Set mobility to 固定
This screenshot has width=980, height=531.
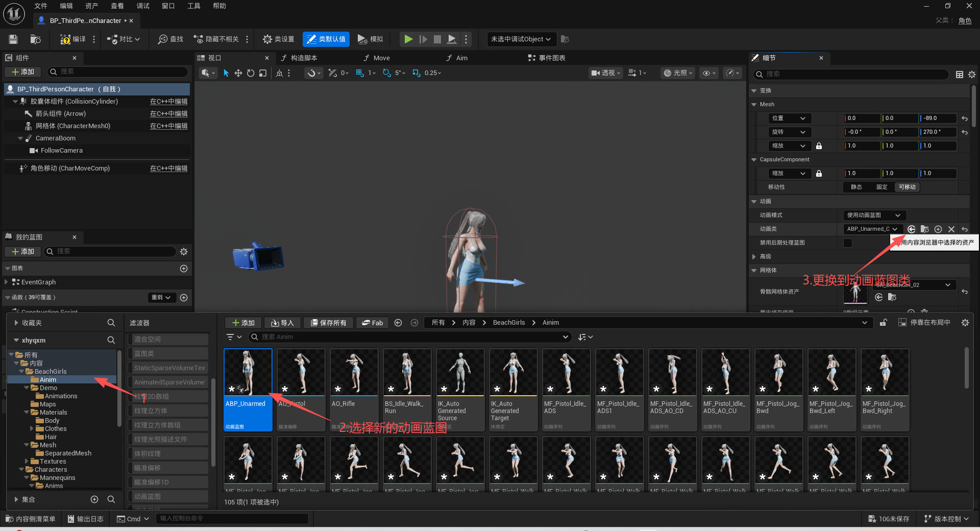click(882, 187)
